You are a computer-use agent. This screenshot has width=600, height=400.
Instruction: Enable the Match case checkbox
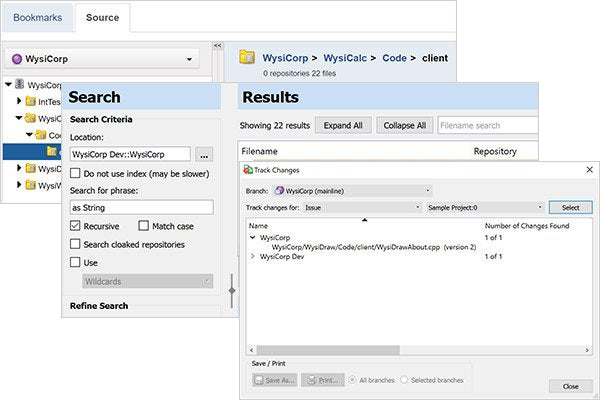pos(143,226)
